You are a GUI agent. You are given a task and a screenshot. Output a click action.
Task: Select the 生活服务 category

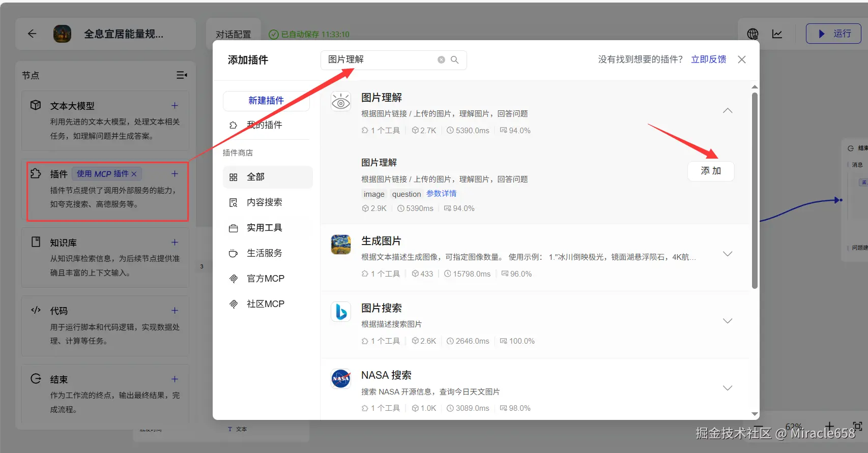click(268, 253)
